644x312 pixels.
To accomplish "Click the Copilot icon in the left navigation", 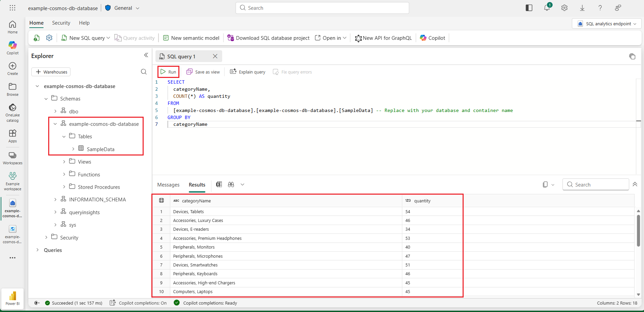I will 12,48.
